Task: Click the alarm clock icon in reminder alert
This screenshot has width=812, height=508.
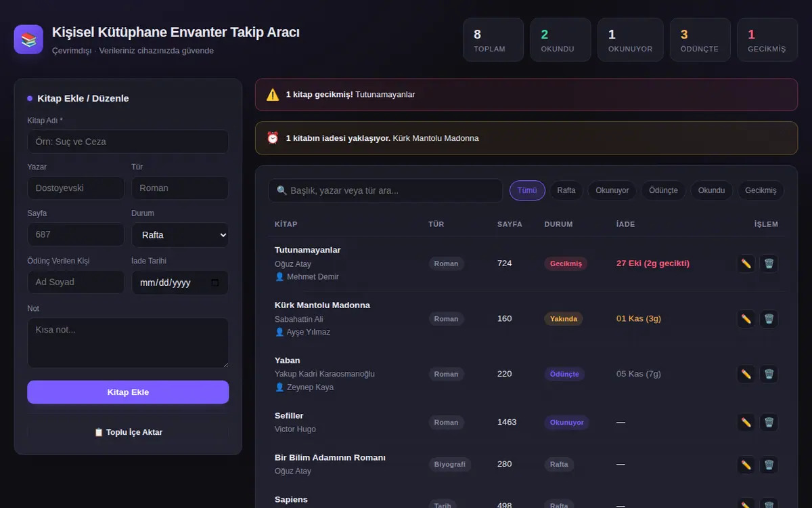Action: click(273, 138)
